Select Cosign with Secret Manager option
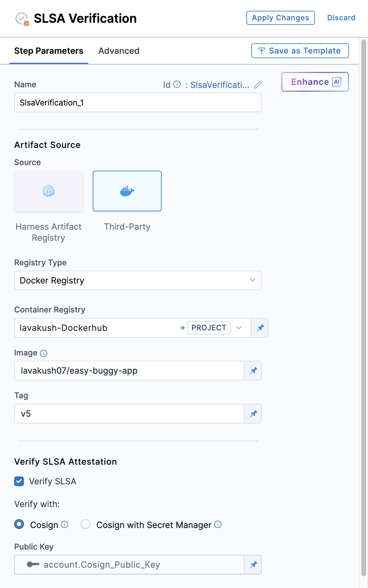This screenshot has height=588, width=368. [85, 524]
